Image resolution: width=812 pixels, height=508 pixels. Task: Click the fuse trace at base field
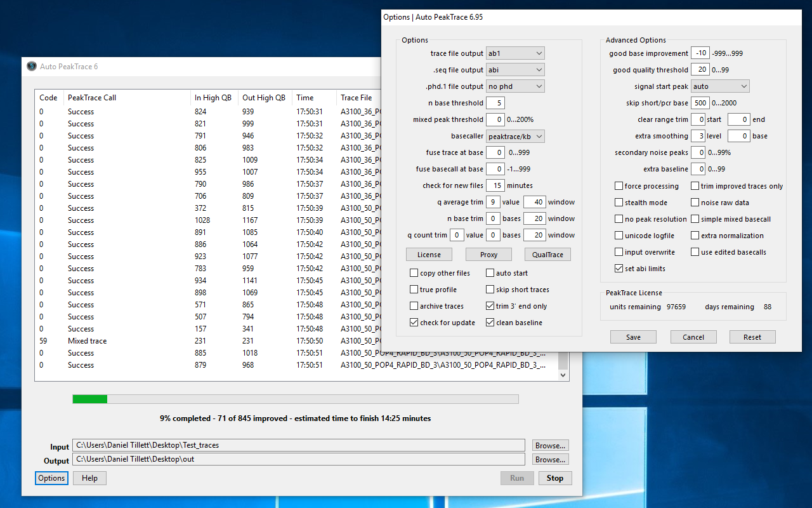pyautogui.click(x=495, y=152)
